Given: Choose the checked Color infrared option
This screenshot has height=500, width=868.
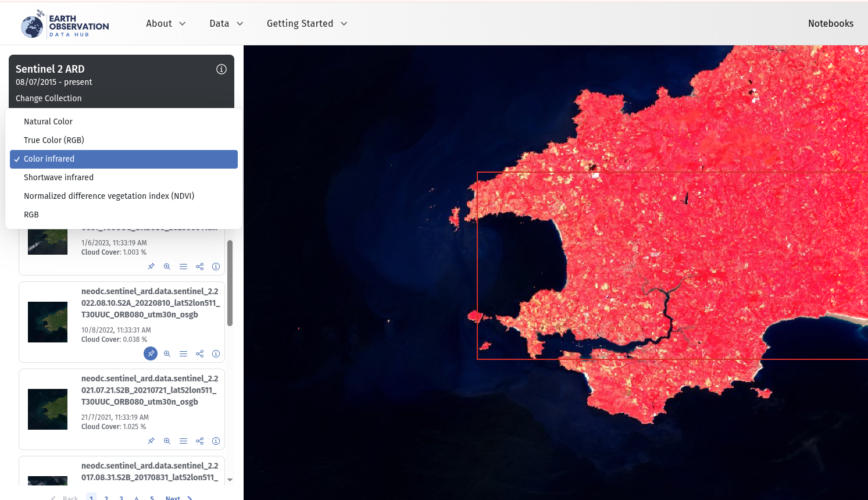Looking at the screenshot, I should point(124,159).
